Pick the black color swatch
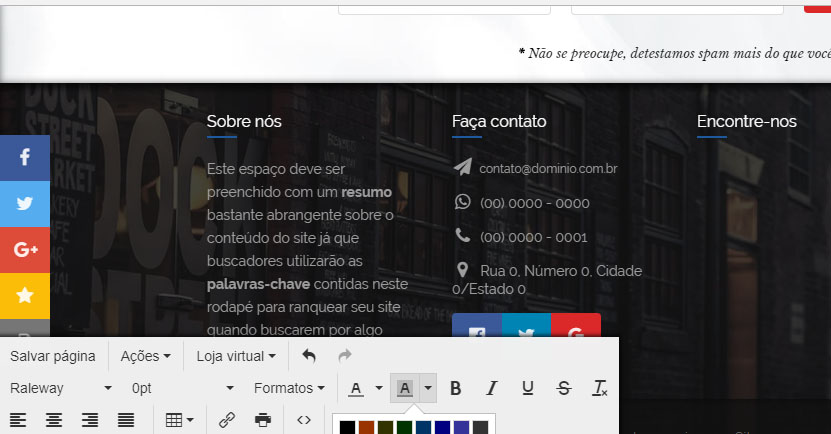Screen dimensions: 831x434 click(347, 428)
